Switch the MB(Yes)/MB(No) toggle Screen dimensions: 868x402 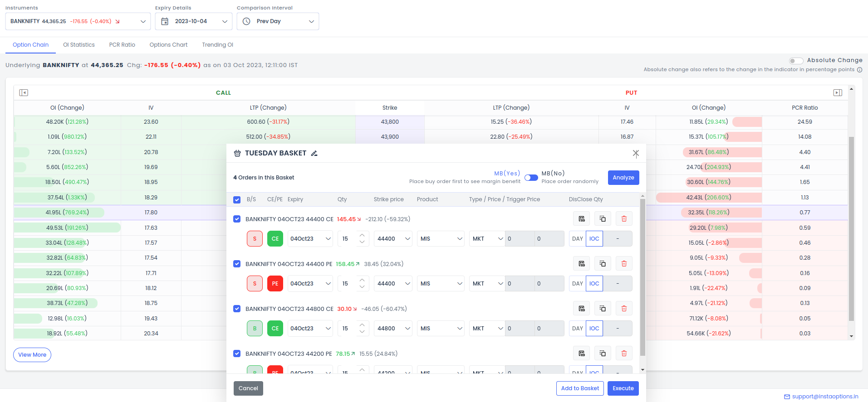click(x=531, y=177)
